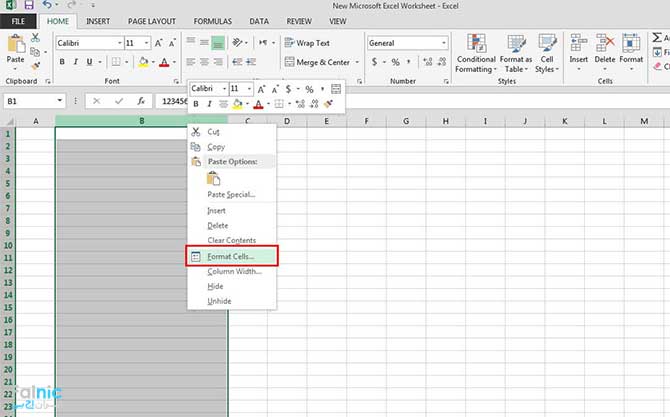Click the Insert cells icon in ribbon

pos(579,51)
